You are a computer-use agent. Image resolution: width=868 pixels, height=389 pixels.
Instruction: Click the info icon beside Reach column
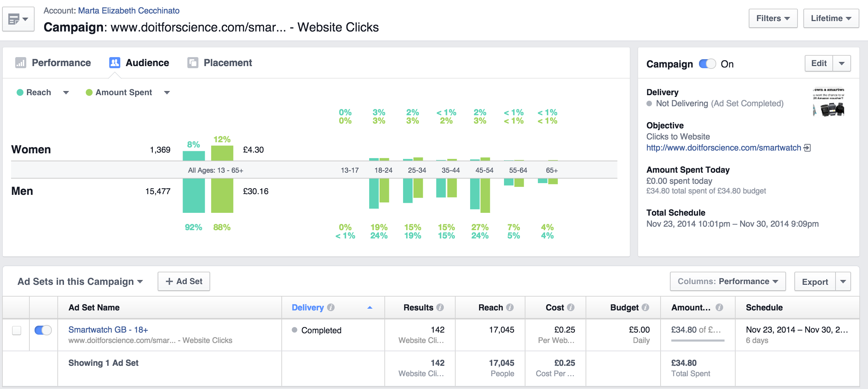510,307
